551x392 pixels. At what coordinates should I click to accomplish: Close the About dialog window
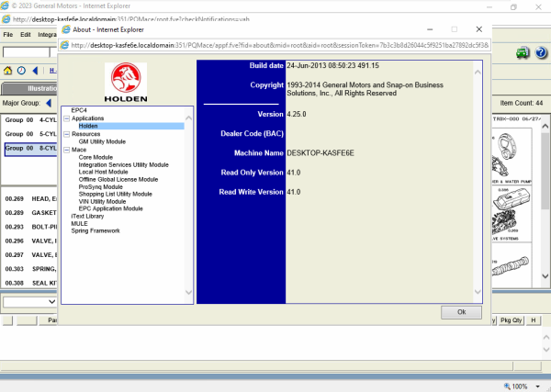click(479, 29)
